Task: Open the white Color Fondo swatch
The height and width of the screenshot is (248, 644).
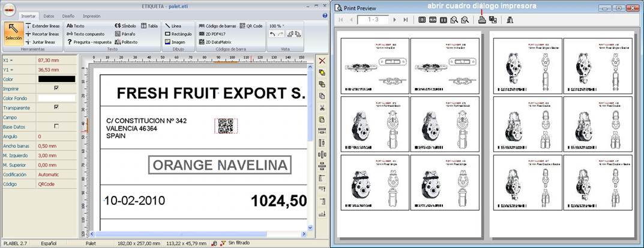Action: coord(56,98)
